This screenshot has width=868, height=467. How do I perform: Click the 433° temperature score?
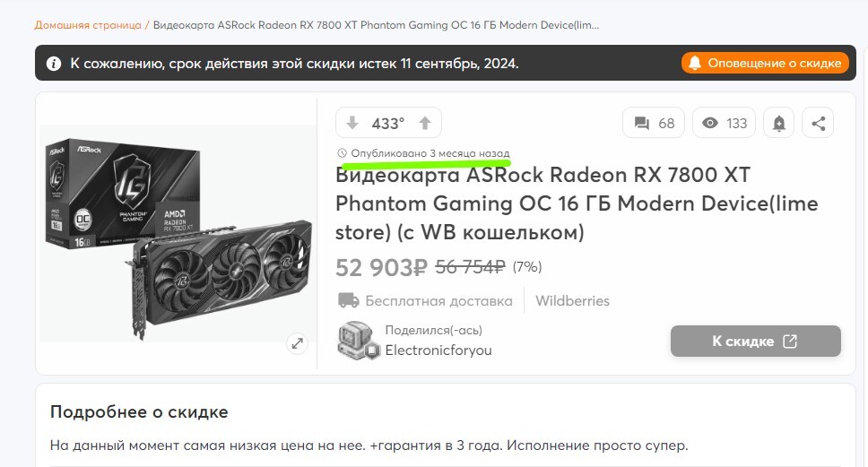[388, 124]
